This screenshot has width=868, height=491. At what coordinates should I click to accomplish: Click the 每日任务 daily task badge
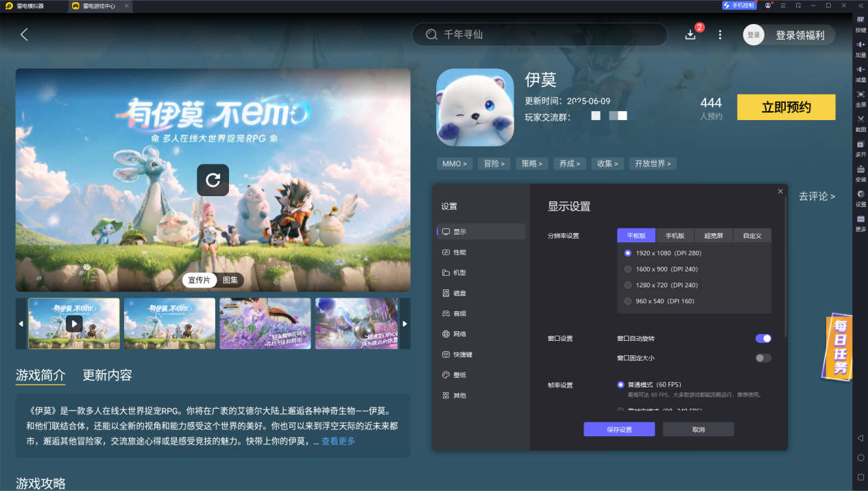tap(839, 347)
